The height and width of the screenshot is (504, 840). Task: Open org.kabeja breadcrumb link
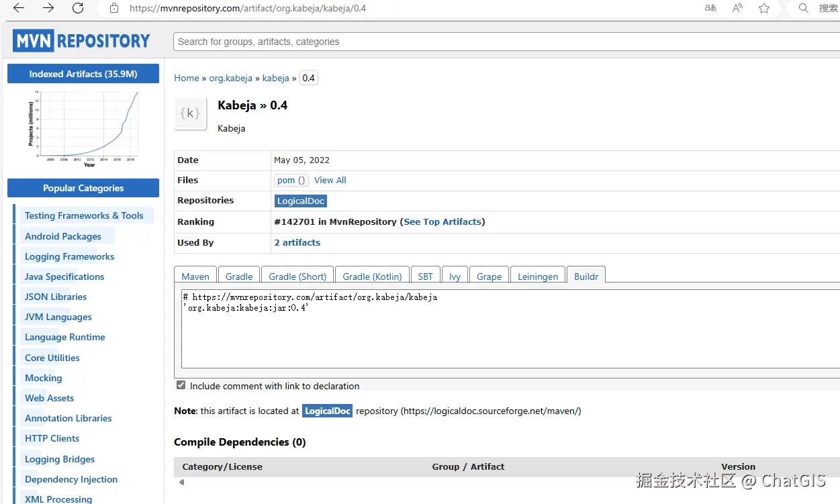230,78
